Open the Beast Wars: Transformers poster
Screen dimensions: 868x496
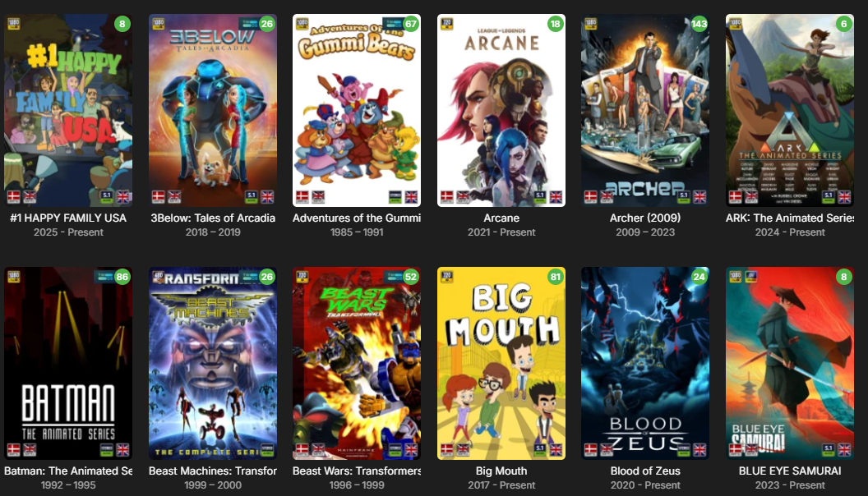click(x=357, y=363)
